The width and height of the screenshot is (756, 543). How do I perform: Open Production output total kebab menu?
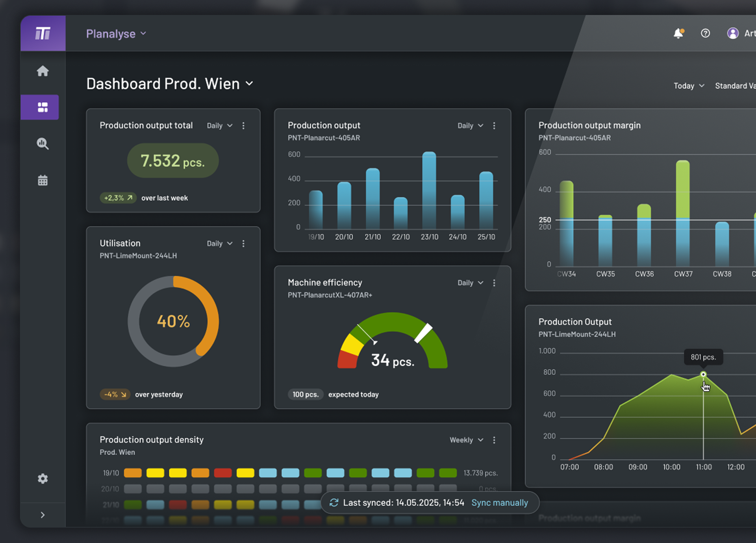click(x=243, y=126)
